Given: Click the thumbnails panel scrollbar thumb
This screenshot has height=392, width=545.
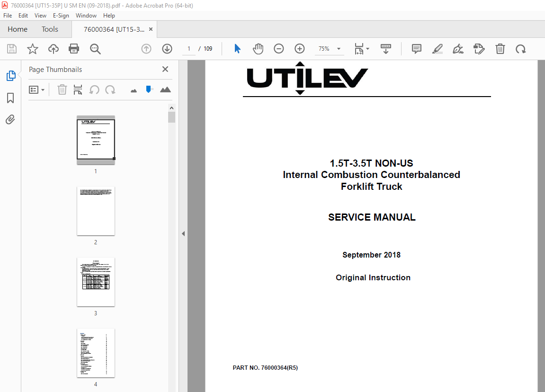Looking at the screenshot, I should click(171, 117).
